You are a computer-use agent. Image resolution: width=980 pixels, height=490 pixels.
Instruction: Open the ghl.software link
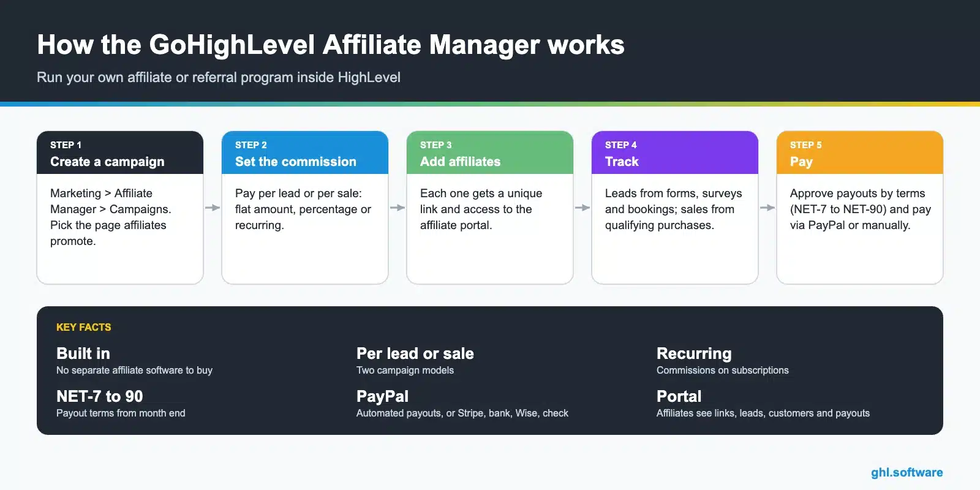coord(907,472)
